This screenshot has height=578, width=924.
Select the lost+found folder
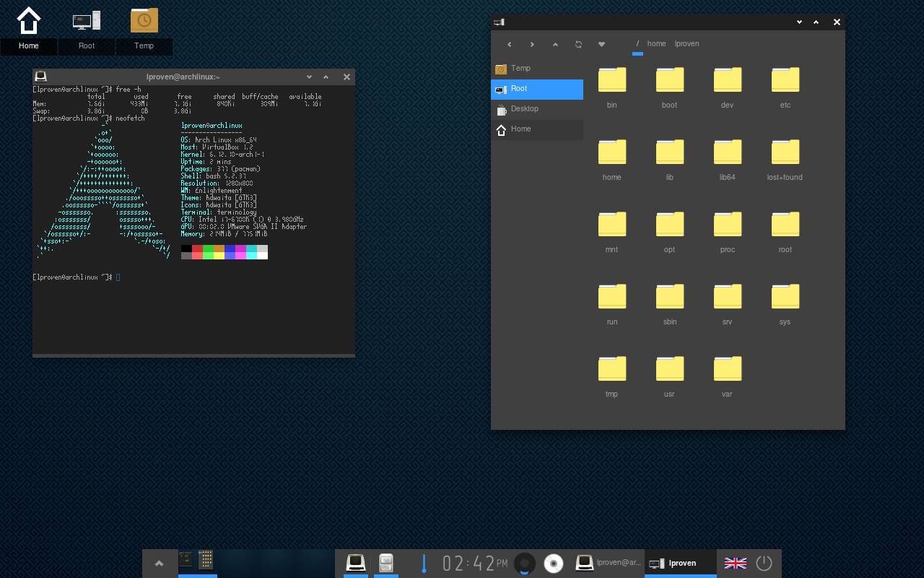click(x=785, y=159)
